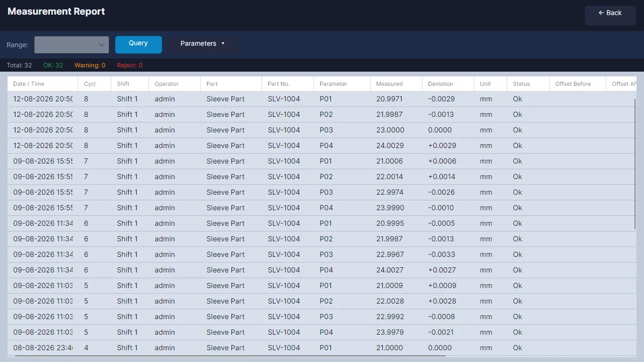Select the measured value 22.9974
This screenshot has width=644, height=362.
pyautogui.click(x=390, y=192)
